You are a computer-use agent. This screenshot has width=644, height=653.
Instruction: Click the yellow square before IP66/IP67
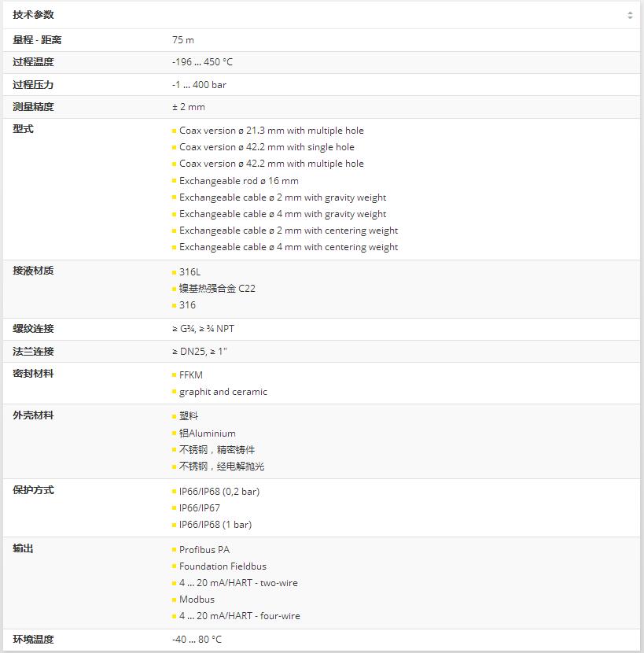pyautogui.click(x=172, y=507)
